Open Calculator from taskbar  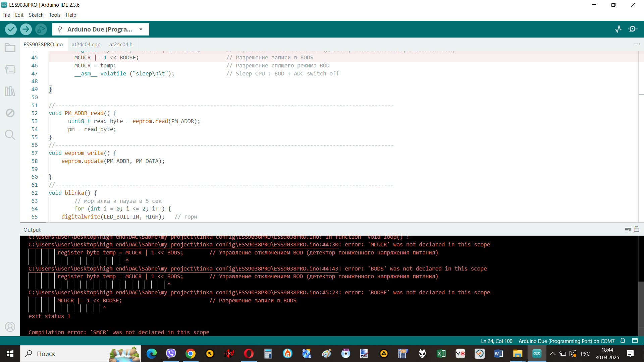point(268,354)
